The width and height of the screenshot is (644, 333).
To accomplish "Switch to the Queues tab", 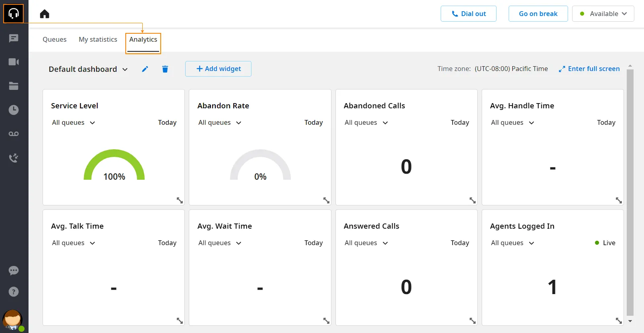I will pos(55,39).
